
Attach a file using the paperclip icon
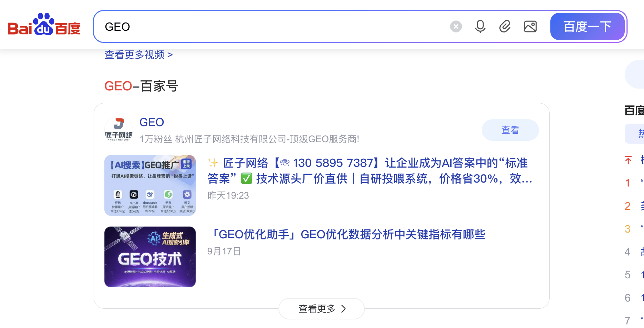pos(505,26)
